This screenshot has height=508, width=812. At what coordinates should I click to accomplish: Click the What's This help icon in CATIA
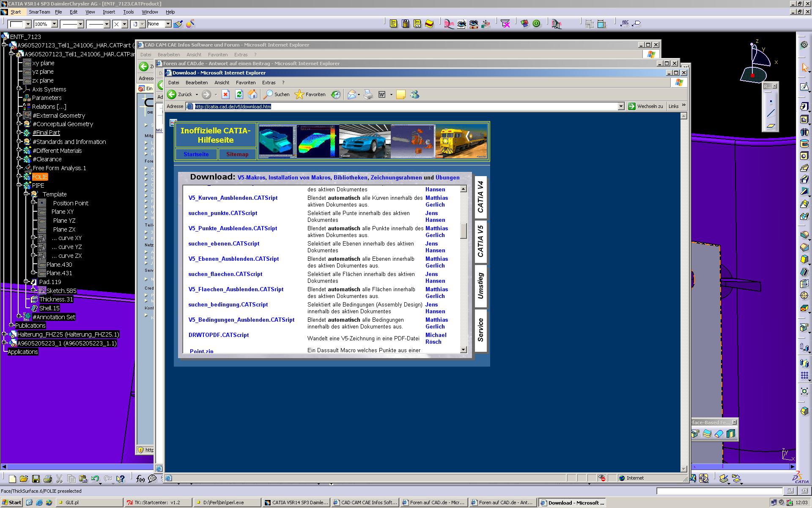coord(121,479)
